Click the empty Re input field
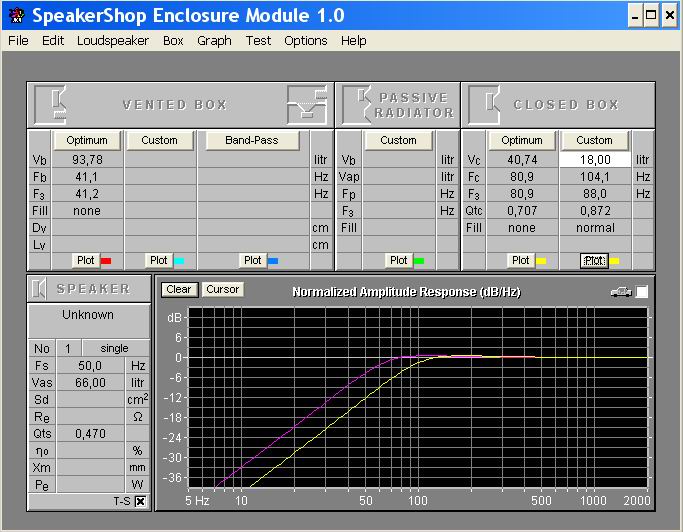The height and width of the screenshot is (532, 683). point(90,417)
